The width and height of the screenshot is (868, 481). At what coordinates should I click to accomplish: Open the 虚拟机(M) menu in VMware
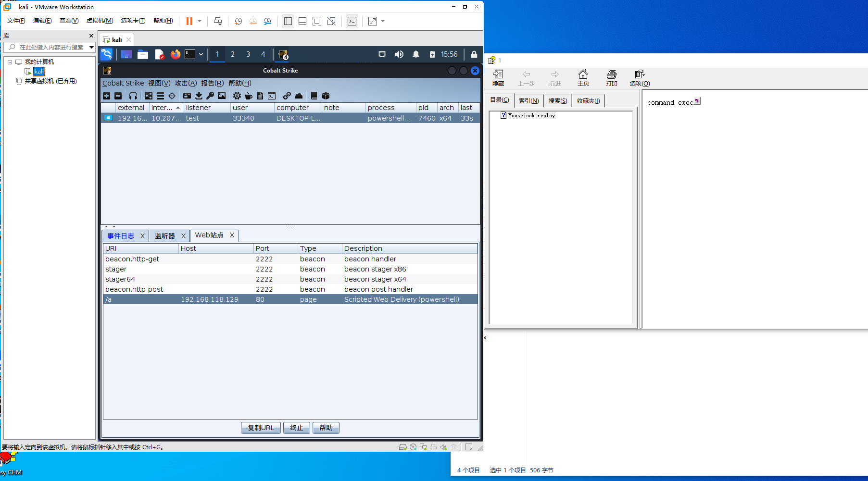100,21
